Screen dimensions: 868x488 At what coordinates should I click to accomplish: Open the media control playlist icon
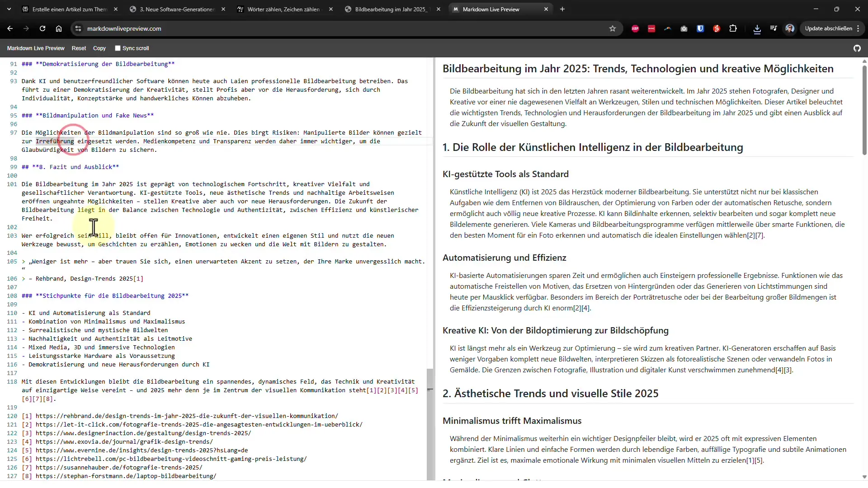pyautogui.click(x=774, y=28)
